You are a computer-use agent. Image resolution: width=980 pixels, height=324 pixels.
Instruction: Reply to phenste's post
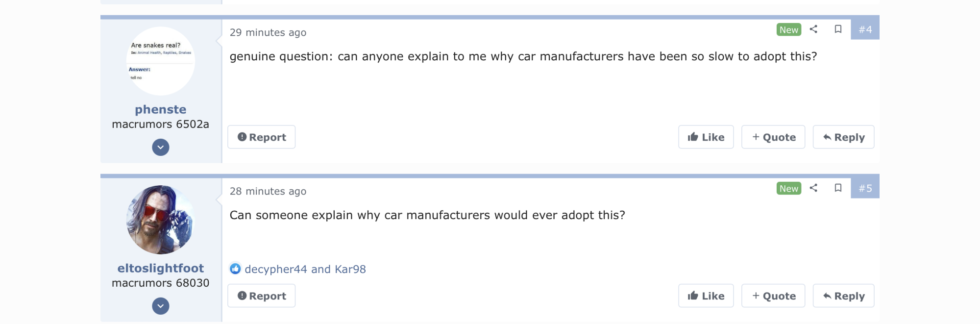(x=843, y=137)
